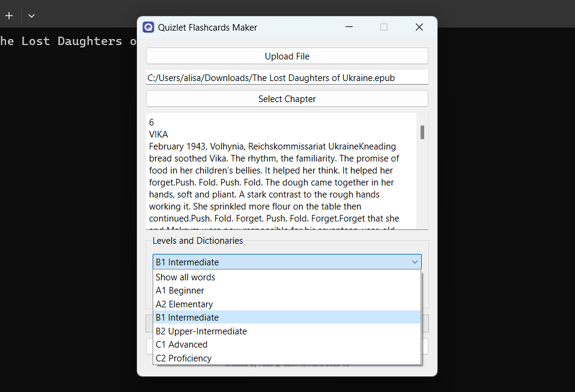Open a new tab with plus icon
575x392 pixels.
pos(9,16)
